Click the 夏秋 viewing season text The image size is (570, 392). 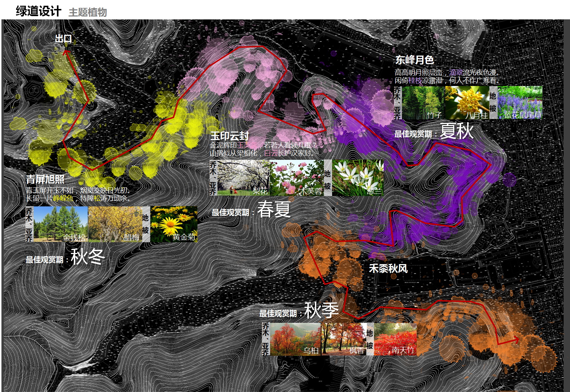pos(457,131)
